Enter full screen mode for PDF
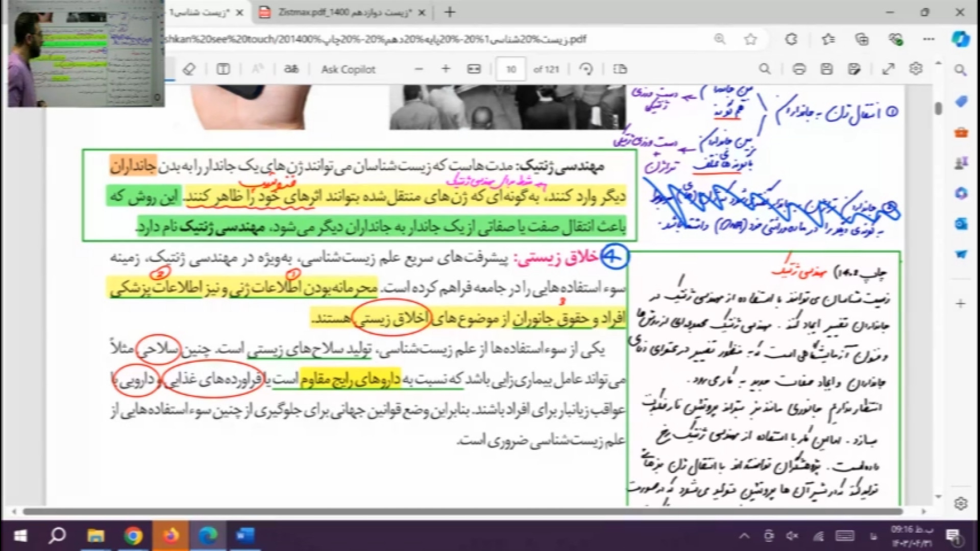980x551 pixels. (x=888, y=69)
